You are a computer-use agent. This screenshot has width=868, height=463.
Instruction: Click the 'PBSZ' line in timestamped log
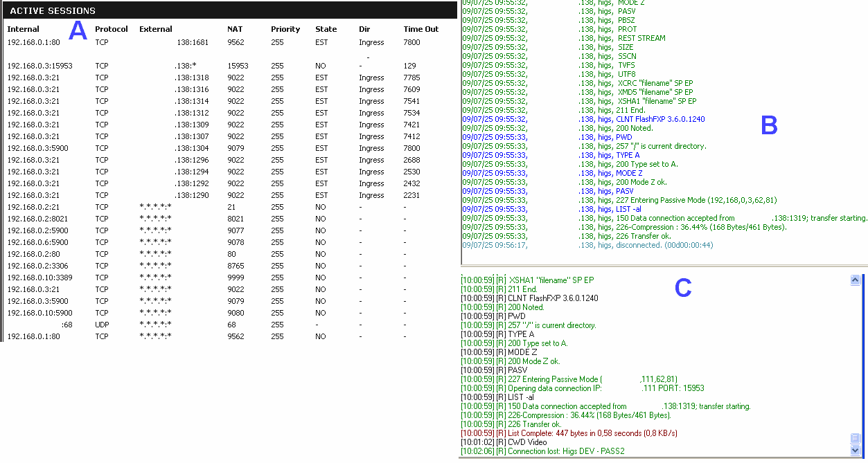coord(548,20)
